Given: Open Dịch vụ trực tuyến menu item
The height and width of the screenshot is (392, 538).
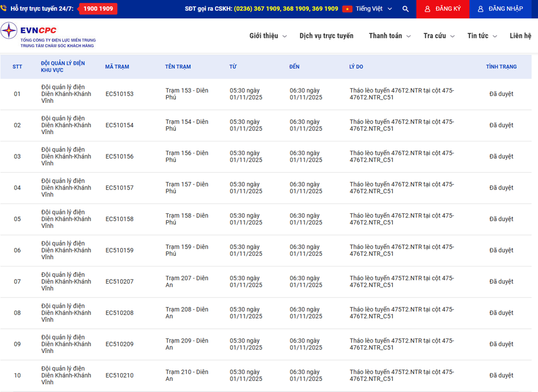Looking at the screenshot, I should pyautogui.click(x=326, y=36).
